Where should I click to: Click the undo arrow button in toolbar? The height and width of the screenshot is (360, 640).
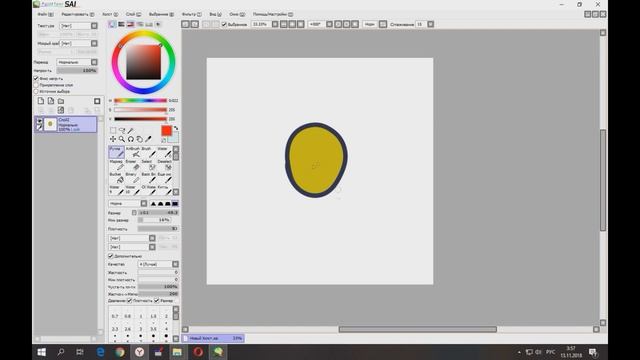tap(185, 24)
